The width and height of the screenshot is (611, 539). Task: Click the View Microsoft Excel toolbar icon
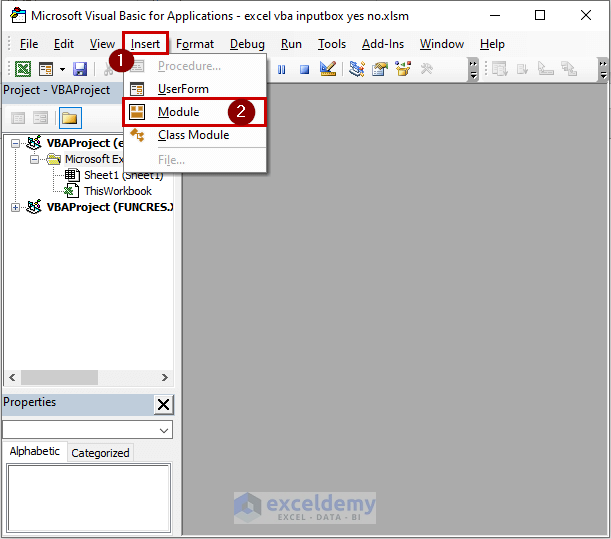[23, 69]
